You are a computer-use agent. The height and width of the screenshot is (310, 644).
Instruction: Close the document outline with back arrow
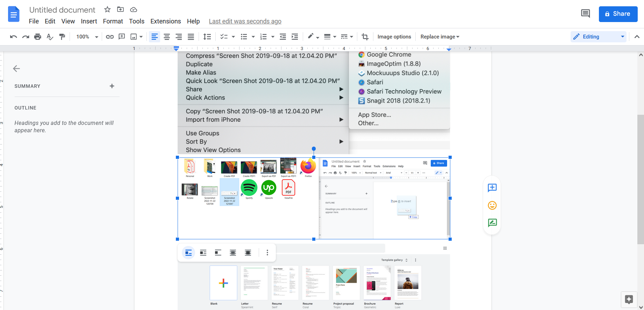tap(16, 69)
